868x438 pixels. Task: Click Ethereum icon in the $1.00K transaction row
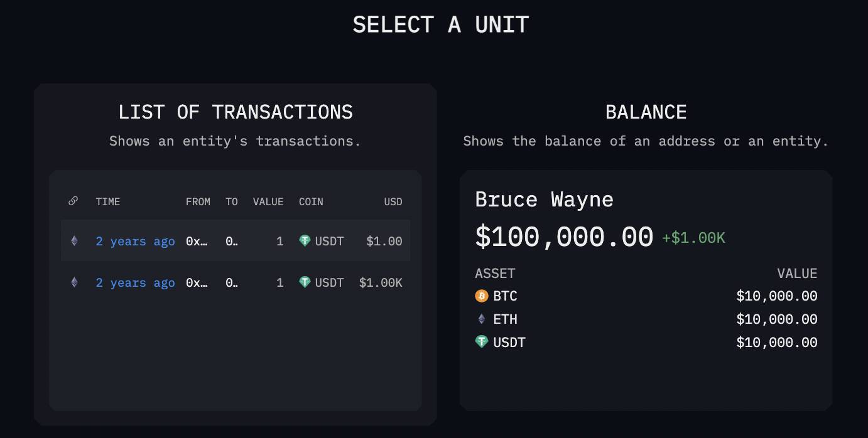(74, 282)
